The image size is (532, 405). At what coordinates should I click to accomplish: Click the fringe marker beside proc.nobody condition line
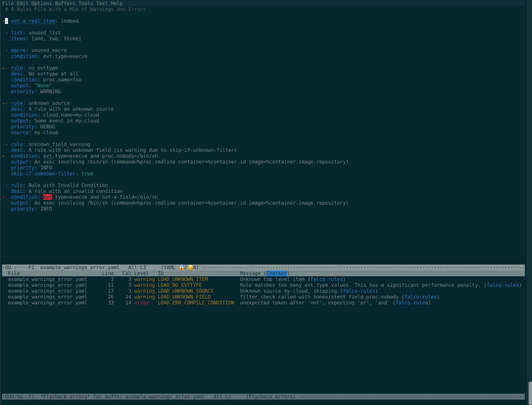tap(3, 156)
